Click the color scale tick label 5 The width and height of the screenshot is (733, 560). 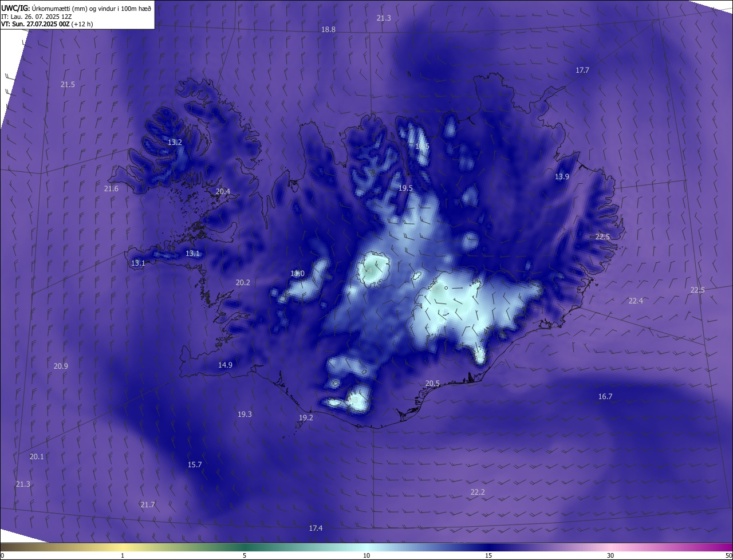point(245,555)
